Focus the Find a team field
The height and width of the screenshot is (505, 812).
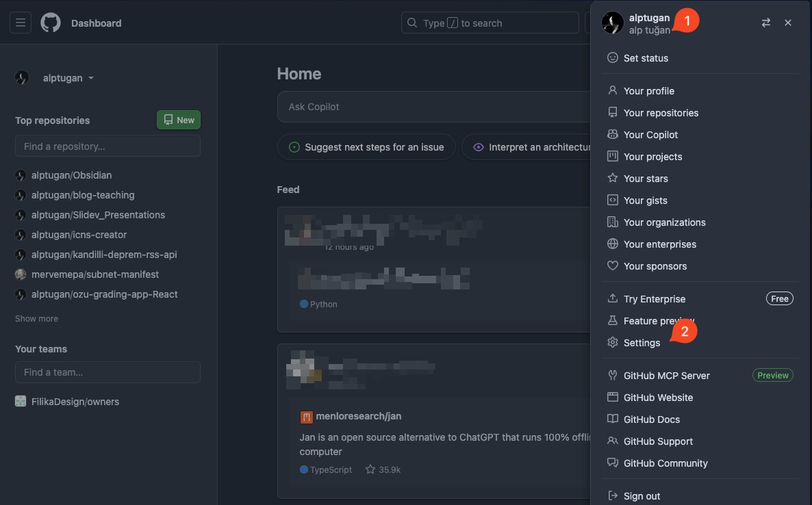107,372
